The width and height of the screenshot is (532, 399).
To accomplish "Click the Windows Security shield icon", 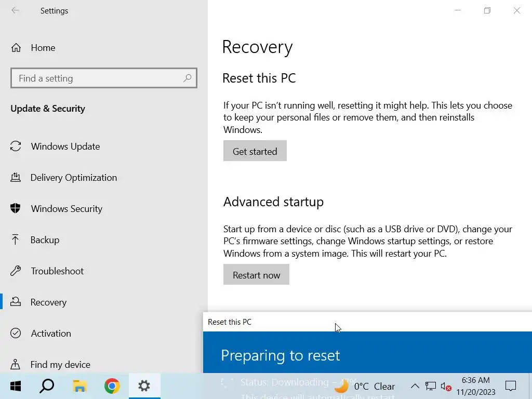I will point(16,208).
